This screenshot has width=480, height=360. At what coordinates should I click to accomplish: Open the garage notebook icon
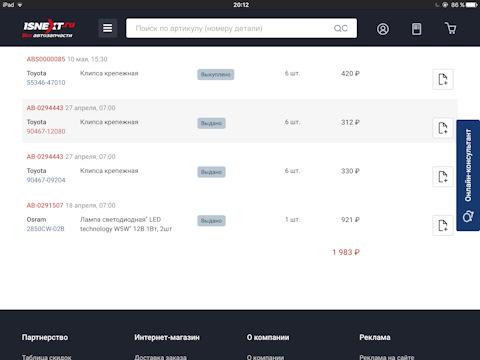pos(416,29)
